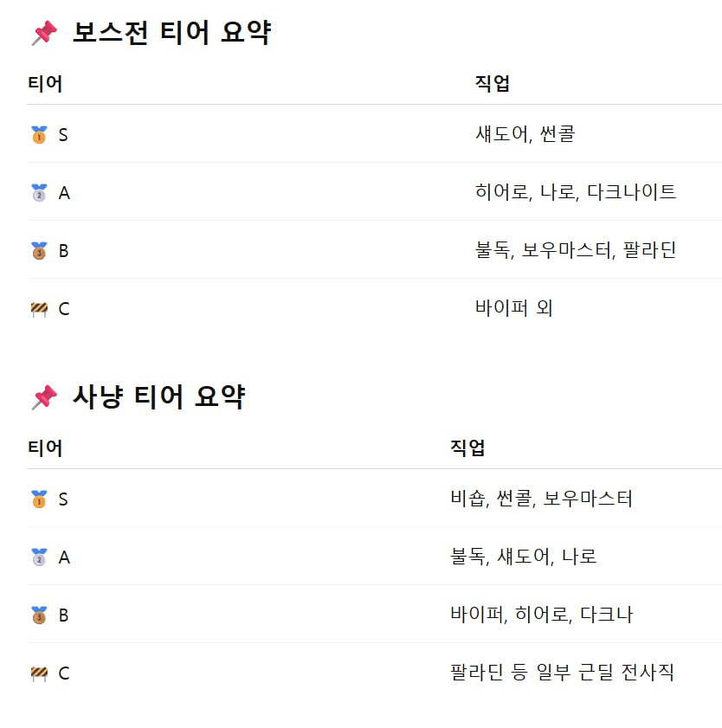
Task: Click the 사냥 티어 요약 heading
Action: (x=158, y=398)
